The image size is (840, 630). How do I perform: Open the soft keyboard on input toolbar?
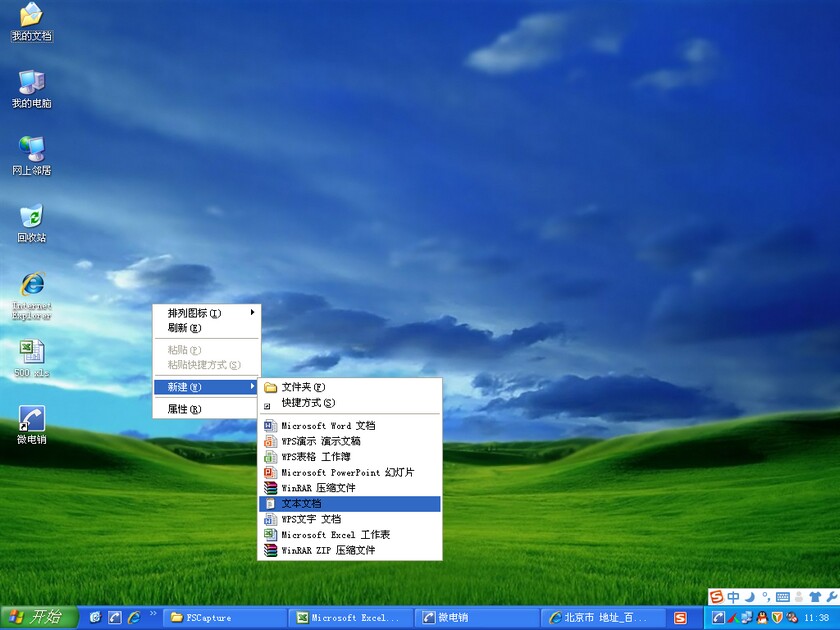point(783,597)
